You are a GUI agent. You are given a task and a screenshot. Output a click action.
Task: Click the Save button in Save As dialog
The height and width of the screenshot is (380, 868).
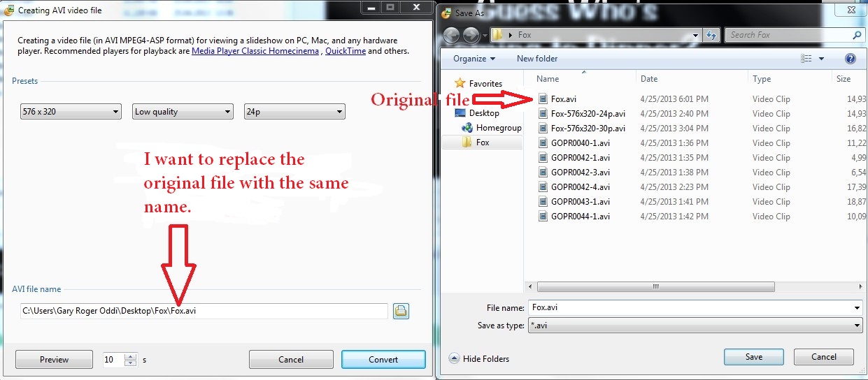pos(754,357)
